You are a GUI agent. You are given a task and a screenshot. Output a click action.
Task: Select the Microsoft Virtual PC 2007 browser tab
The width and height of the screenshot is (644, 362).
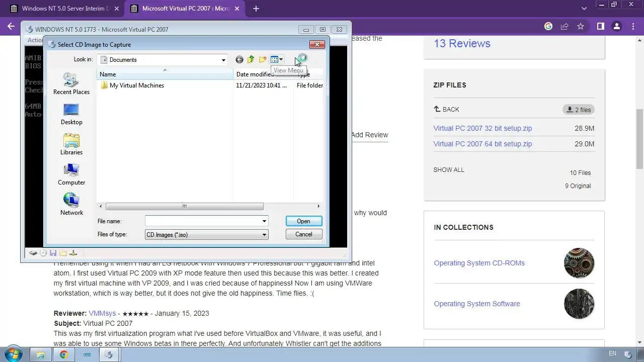[185, 9]
